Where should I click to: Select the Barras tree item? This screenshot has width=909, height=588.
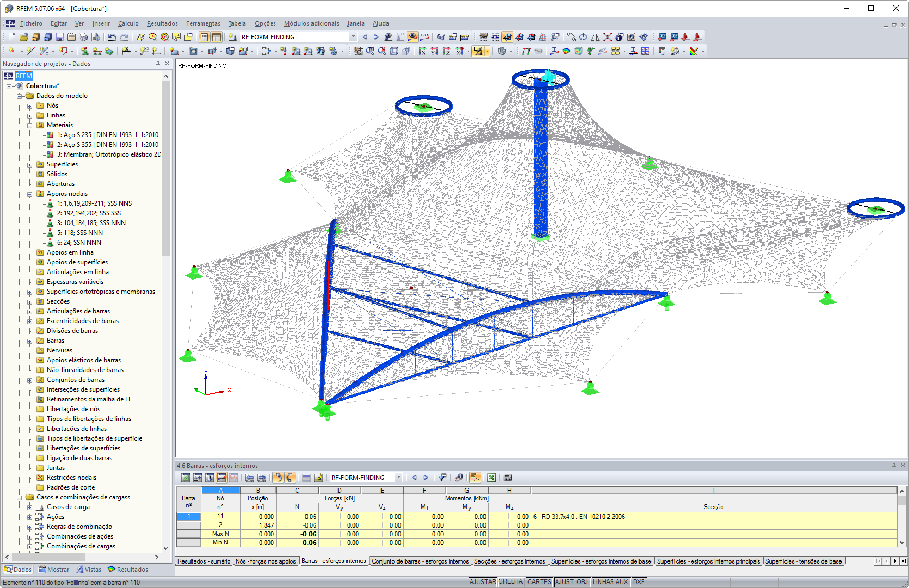pos(56,341)
